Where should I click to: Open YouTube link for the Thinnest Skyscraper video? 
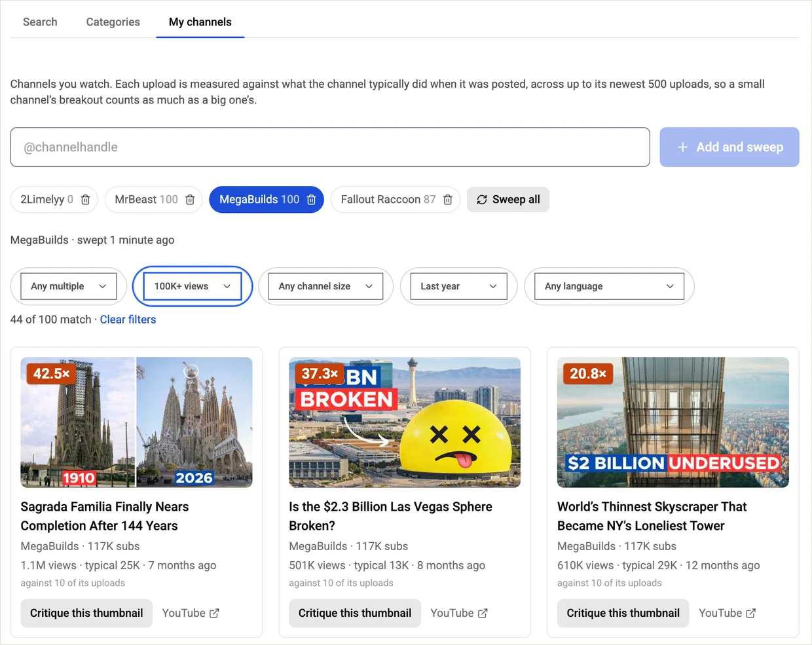click(727, 613)
